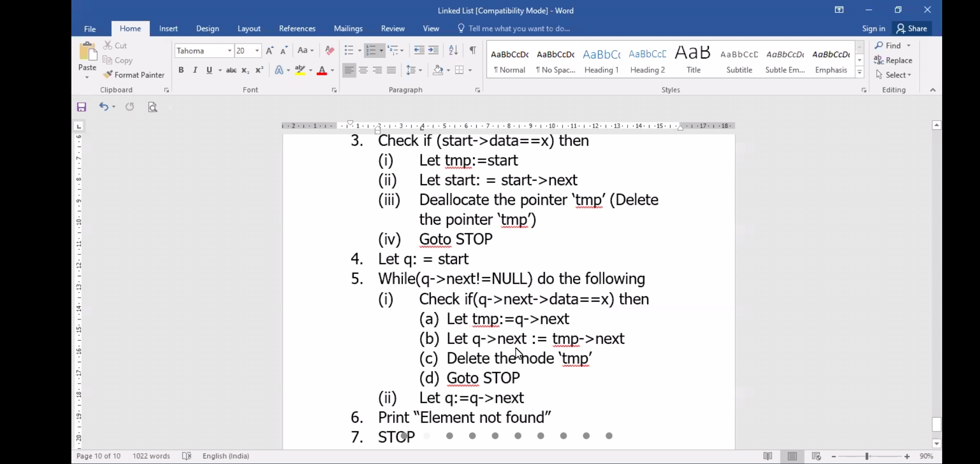Image resolution: width=980 pixels, height=464 pixels.
Task: Toggle Italic formatting
Action: pyautogui.click(x=195, y=70)
